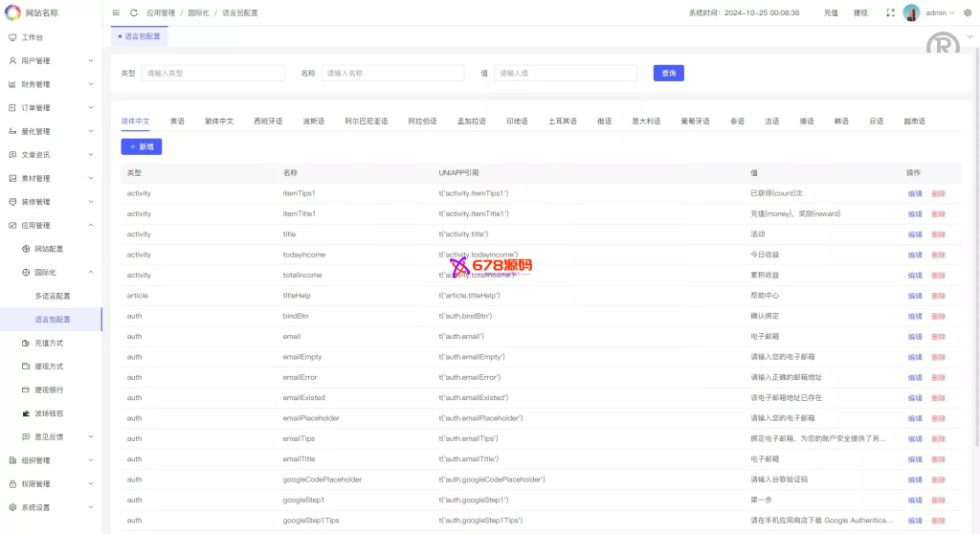Click 删除 for the bindBtn row
980x534 pixels.
point(938,316)
